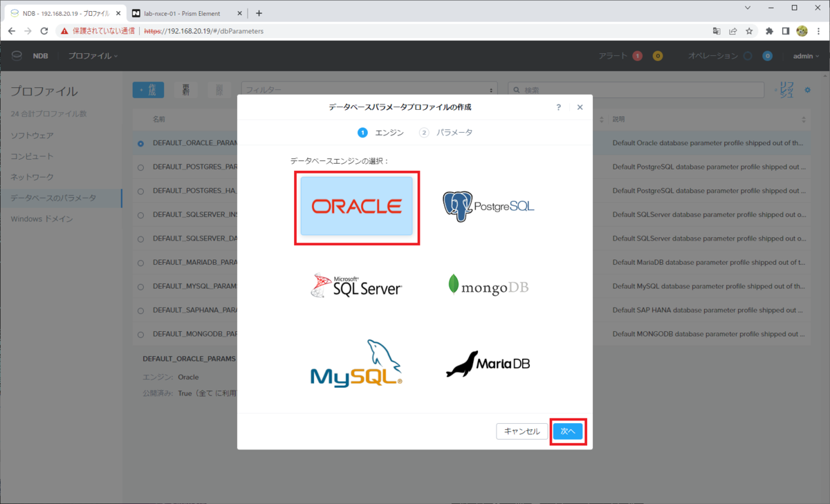Select the DEFAULT_MARIADB_PARAMS radio button
The image size is (830, 504).
point(141,263)
